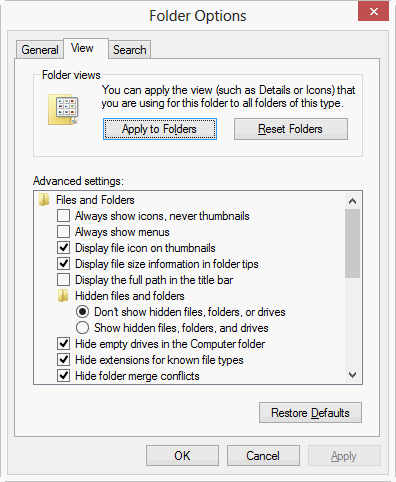Click Restore Defaults button
Screen dimensions: 396x482
click(x=310, y=413)
